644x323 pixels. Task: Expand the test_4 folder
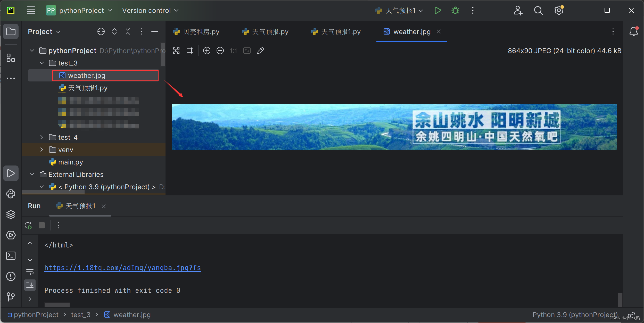click(42, 137)
